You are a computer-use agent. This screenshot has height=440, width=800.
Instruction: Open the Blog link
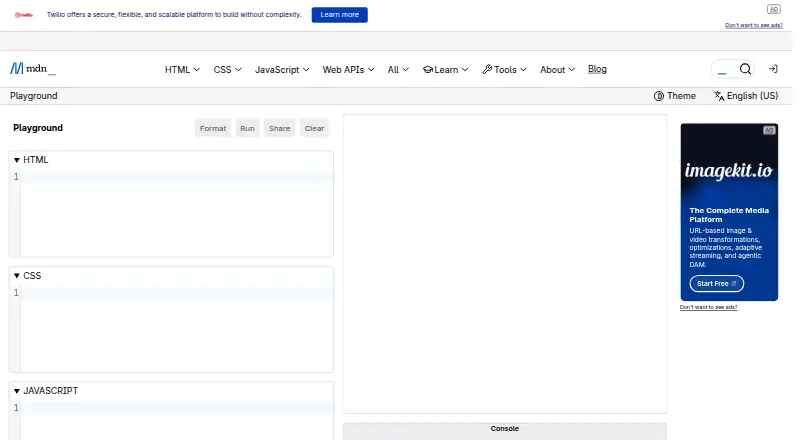[x=597, y=69]
